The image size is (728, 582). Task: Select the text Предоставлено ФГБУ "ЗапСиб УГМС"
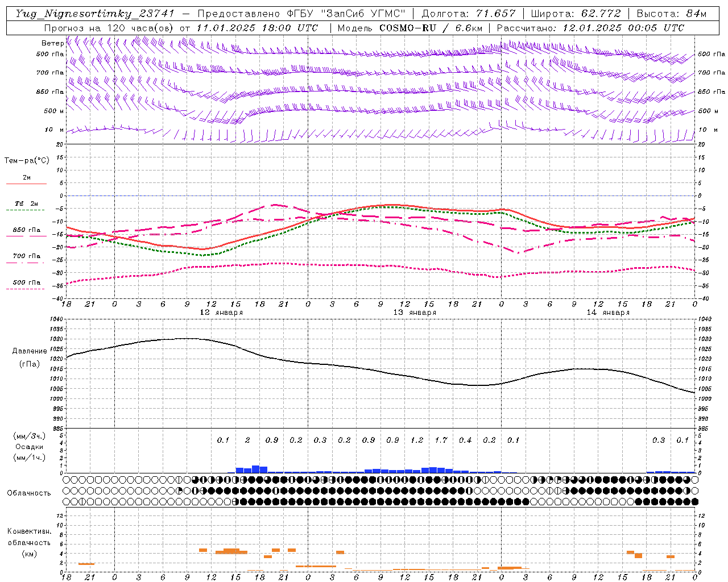pos(302,14)
